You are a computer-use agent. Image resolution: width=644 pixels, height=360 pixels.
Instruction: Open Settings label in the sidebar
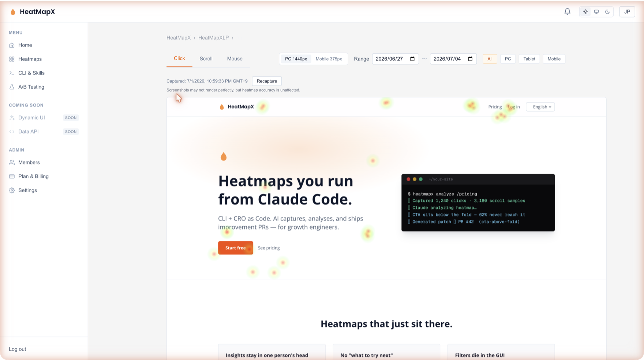click(x=27, y=190)
